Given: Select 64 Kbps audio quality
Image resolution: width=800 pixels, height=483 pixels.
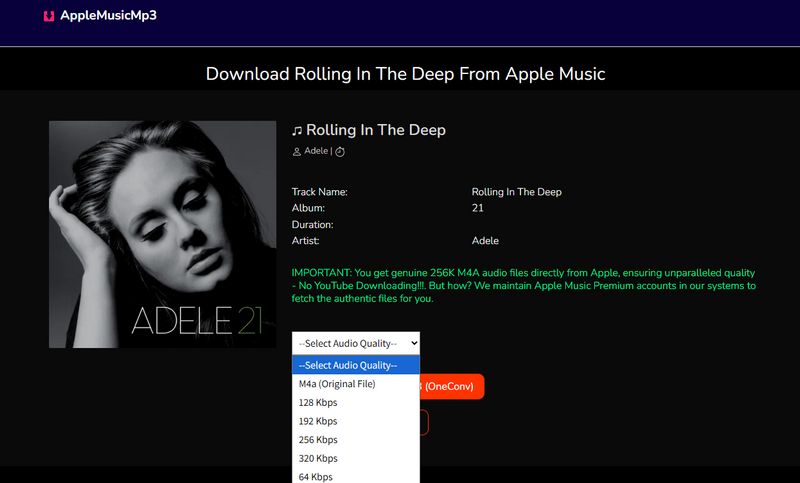Looking at the screenshot, I should tap(356, 476).
